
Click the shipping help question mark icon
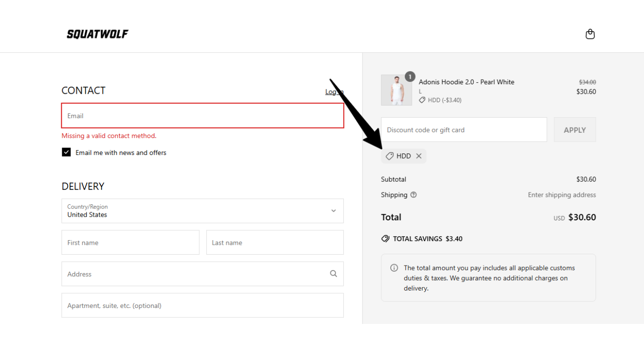[x=413, y=195]
